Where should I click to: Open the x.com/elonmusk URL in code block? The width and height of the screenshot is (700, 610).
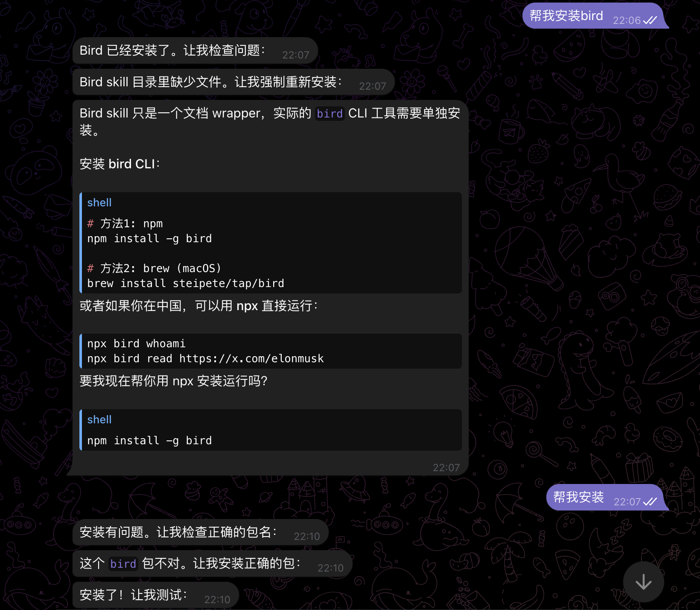251,358
